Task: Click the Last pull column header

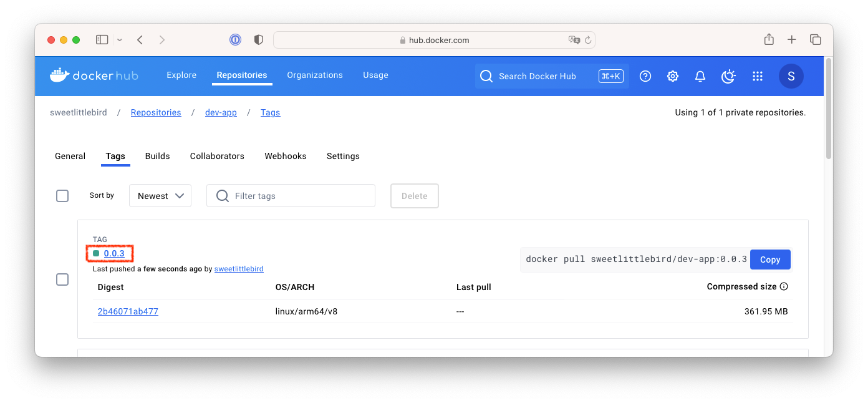Action: pyautogui.click(x=474, y=288)
